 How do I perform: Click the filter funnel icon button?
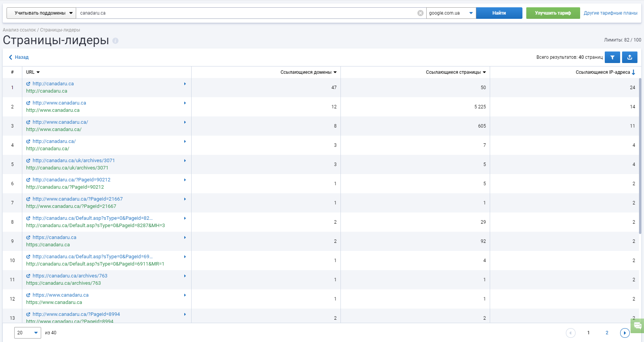pos(612,57)
